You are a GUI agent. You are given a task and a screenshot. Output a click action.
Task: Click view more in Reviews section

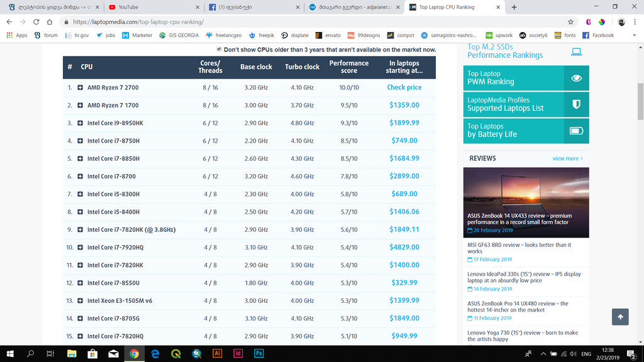pos(567,158)
